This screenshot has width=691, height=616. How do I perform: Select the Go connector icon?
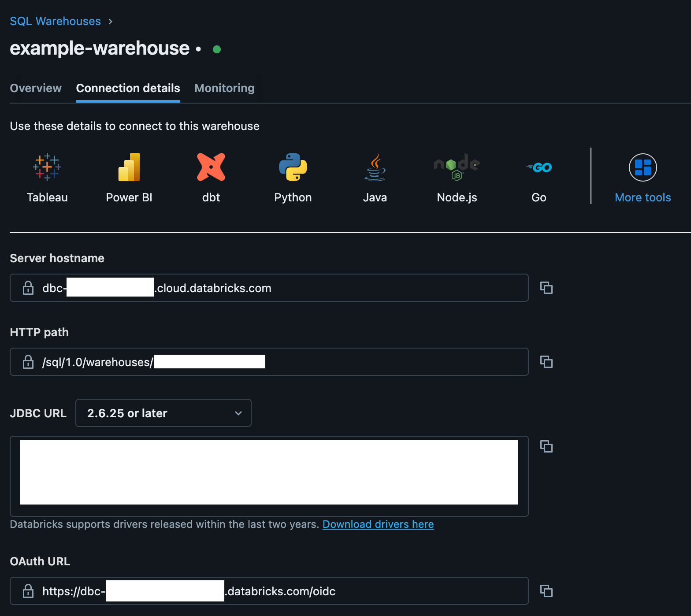[539, 167]
